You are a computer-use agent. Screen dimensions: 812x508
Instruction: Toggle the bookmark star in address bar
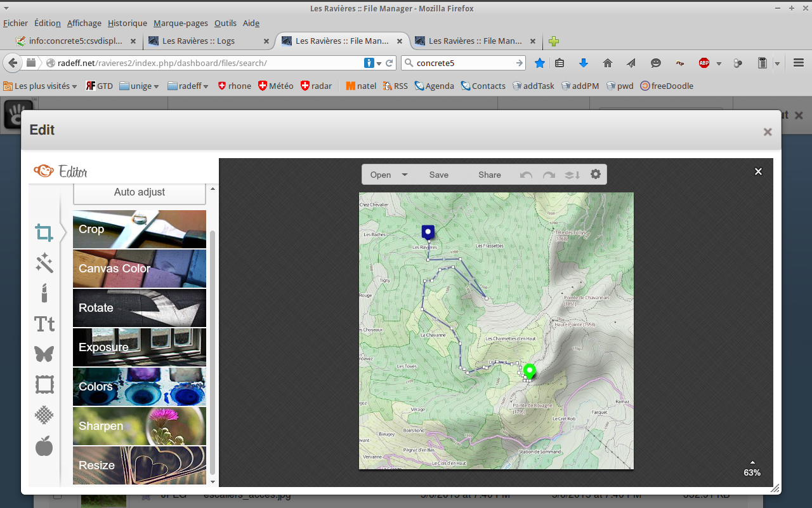[539, 63]
